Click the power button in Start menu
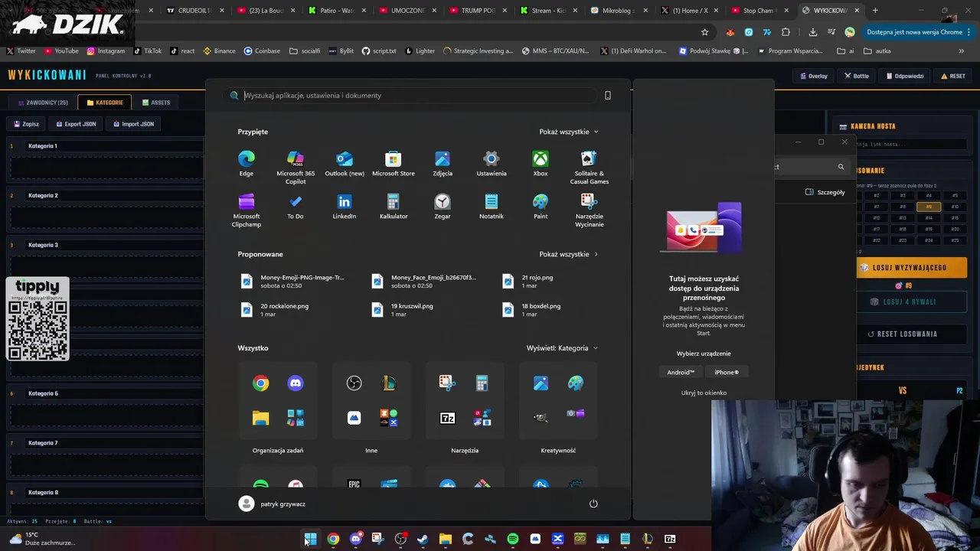Image resolution: width=980 pixels, height=551 pixels. pyautogui.click(x=593, y=504)
